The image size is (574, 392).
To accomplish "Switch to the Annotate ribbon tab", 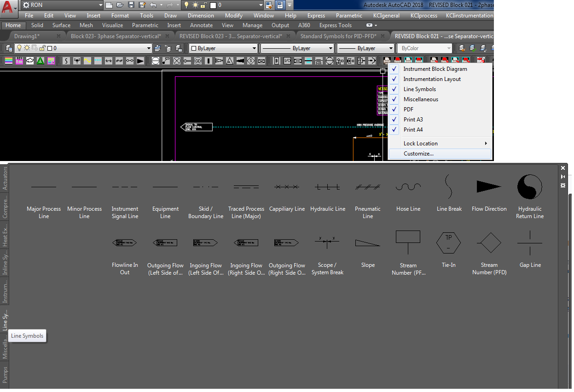I will (201, 25).
